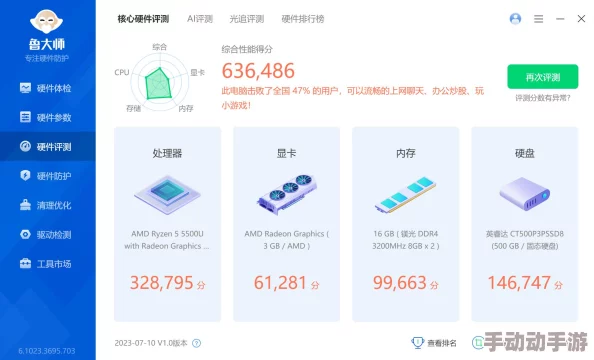
Task: Click the graphics score 61,281
Action: click(280, 283)
